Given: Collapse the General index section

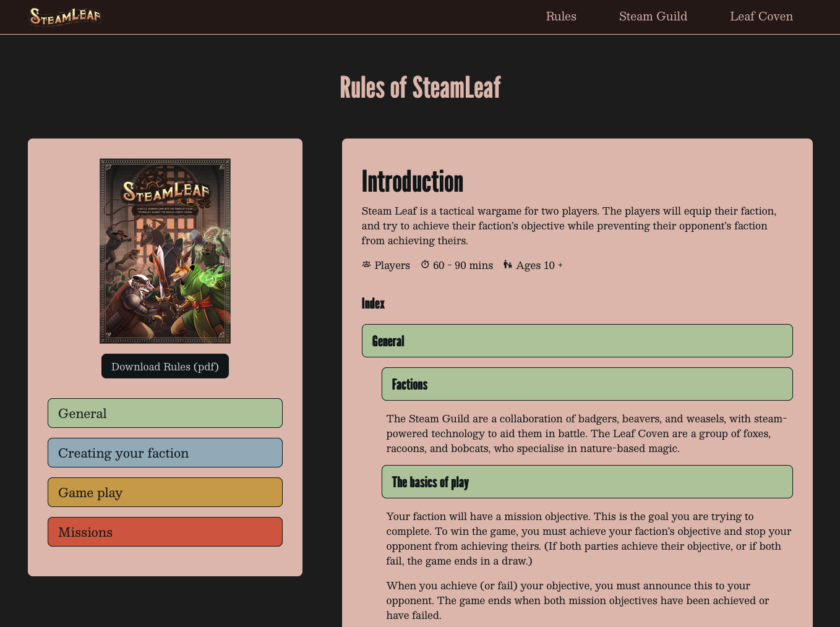Looking at the screenshot, I should tap(577, 341).
